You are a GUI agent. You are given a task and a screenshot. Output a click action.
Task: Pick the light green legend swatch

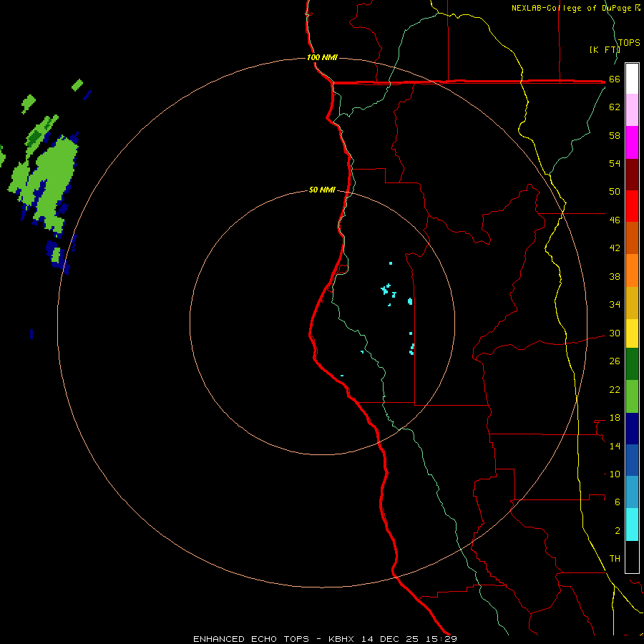point(632,396)
